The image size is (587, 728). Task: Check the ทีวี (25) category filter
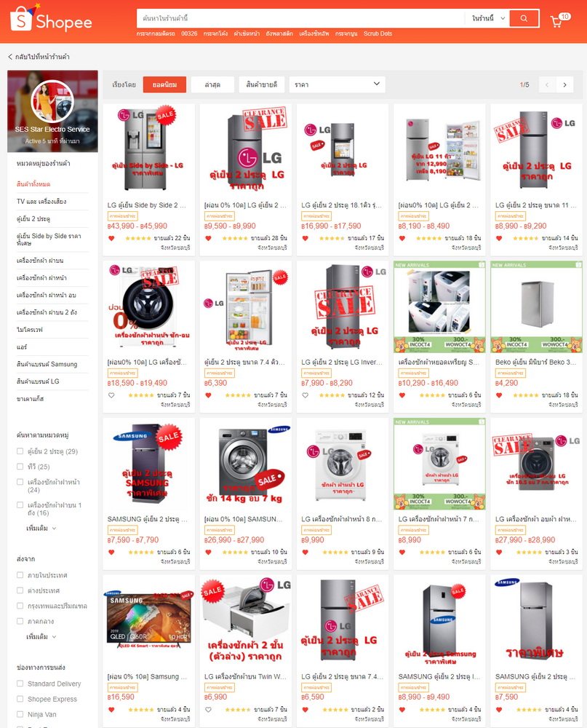pyautogui.click(x=20, y=466)
